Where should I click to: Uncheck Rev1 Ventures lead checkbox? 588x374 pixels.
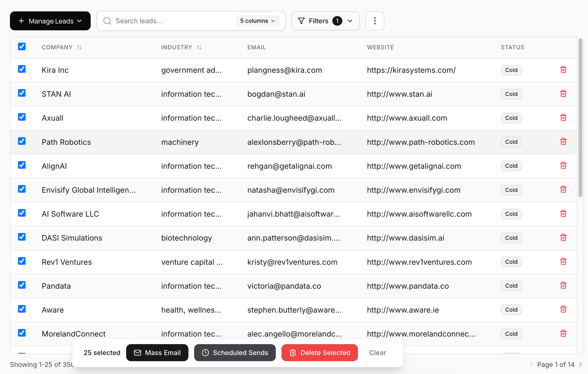pyautogui.click(x=22, y=261)
